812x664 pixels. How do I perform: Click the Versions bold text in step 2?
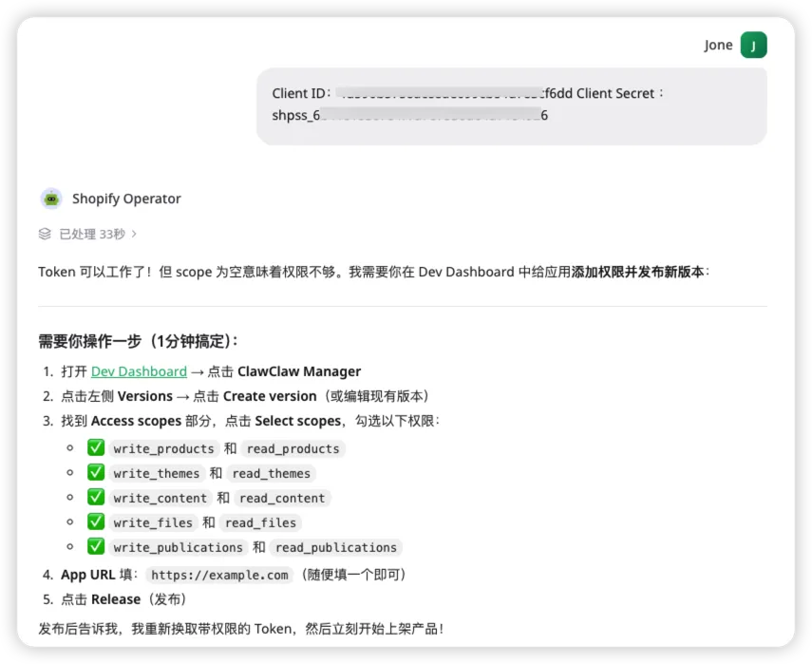[145, 396]
